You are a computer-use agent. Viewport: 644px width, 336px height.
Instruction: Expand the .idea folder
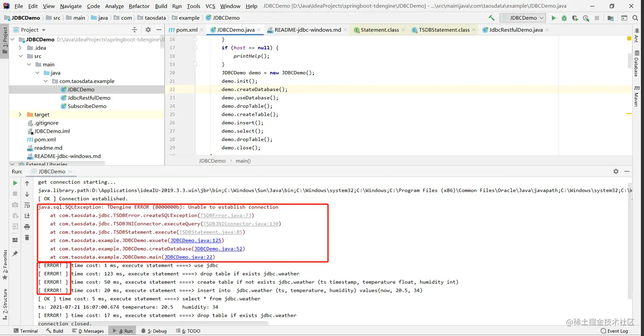(x=20, y=48)
